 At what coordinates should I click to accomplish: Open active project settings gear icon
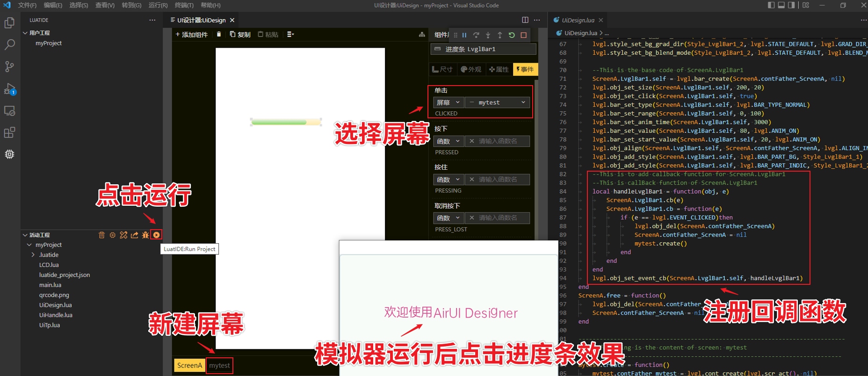point(112,235)
